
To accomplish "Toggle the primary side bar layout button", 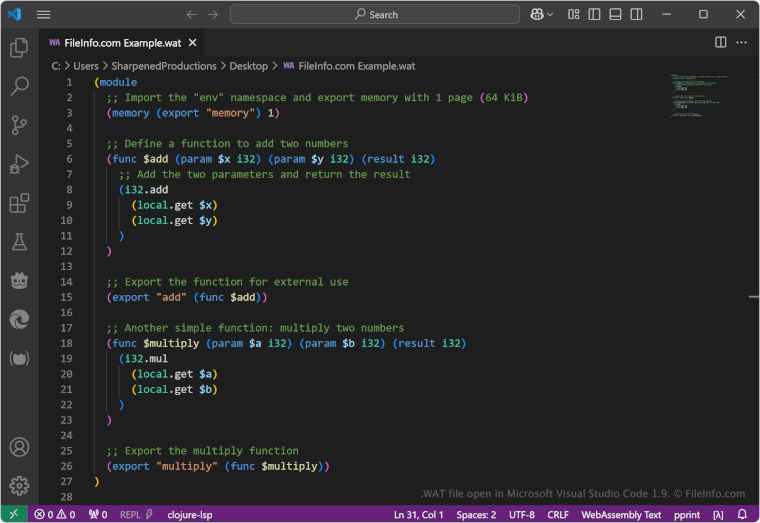I will coord(593,15).
